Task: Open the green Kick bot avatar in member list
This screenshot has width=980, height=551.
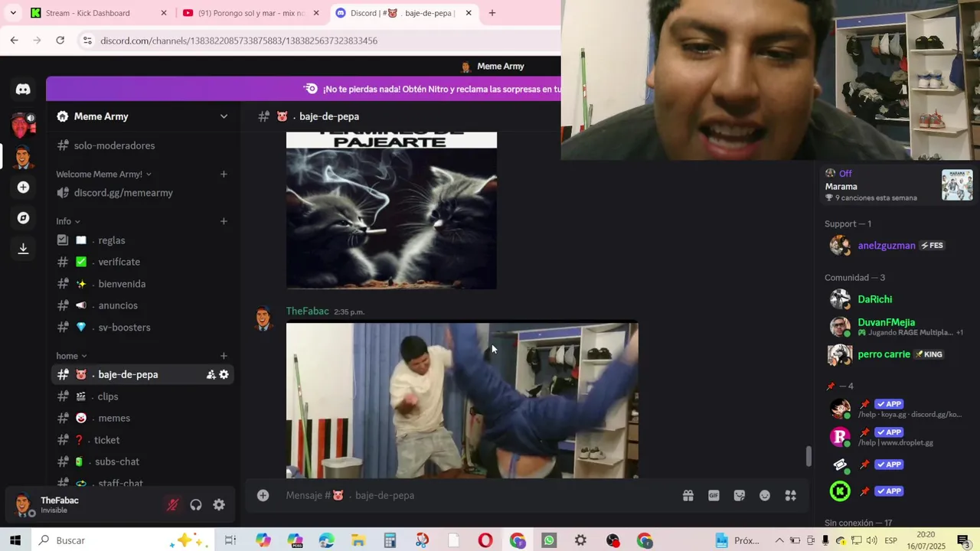Action: pyautogui.click(x=840, y=491)
